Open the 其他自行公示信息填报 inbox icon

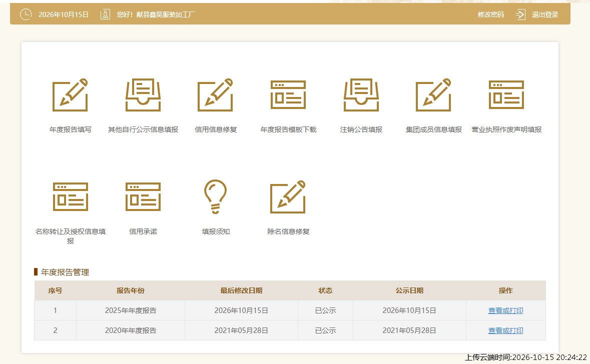pyautogui.click(x=143, y=95)
